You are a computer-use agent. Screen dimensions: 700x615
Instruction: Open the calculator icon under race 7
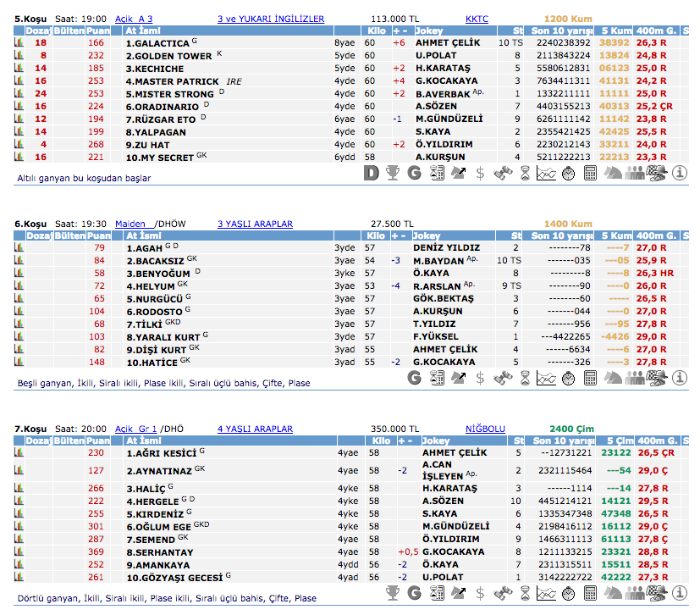coord(591,592)
